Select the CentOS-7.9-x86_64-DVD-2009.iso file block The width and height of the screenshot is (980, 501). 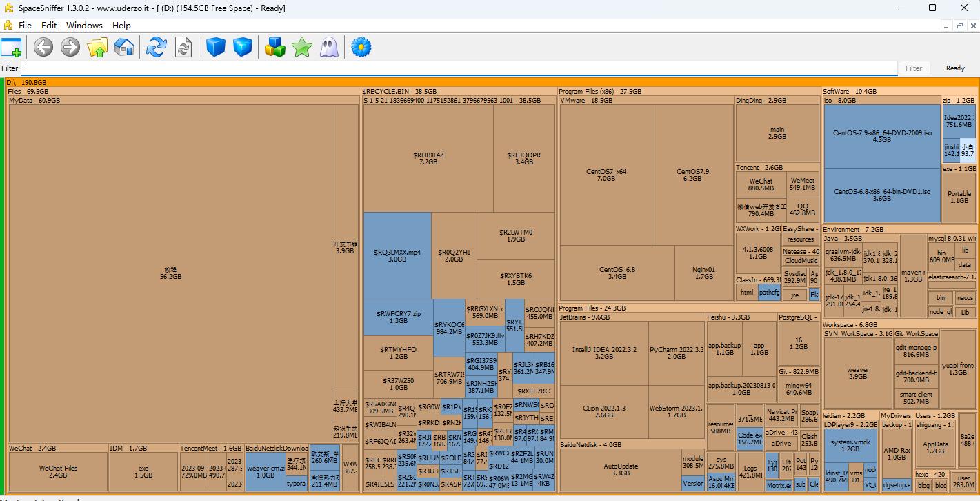[x=882, y=136]
